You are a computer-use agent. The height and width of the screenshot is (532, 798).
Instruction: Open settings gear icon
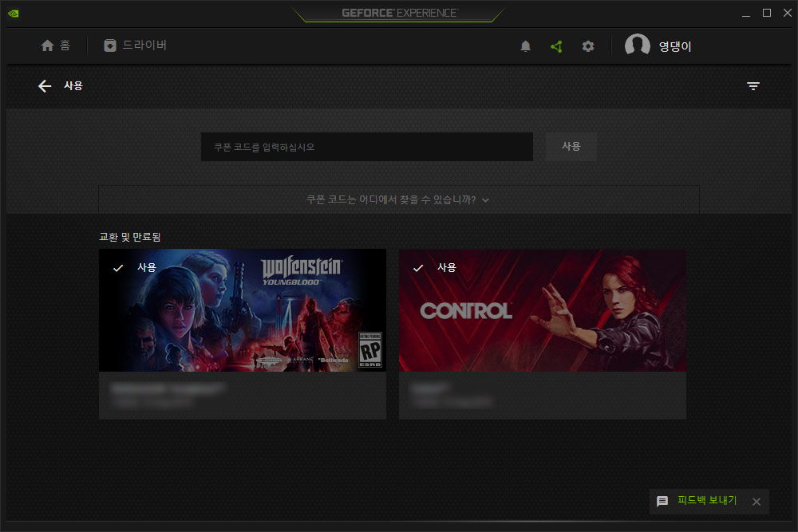coord(588,46)
